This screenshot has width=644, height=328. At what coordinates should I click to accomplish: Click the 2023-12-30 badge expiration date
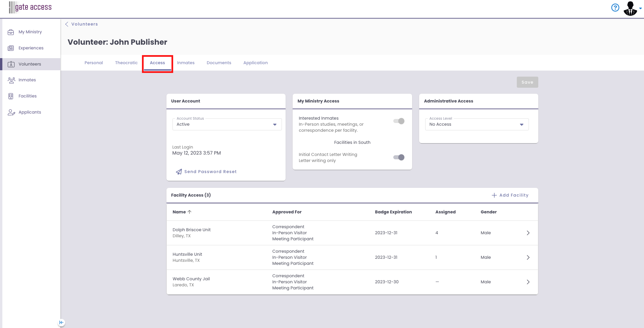(387, 282)
